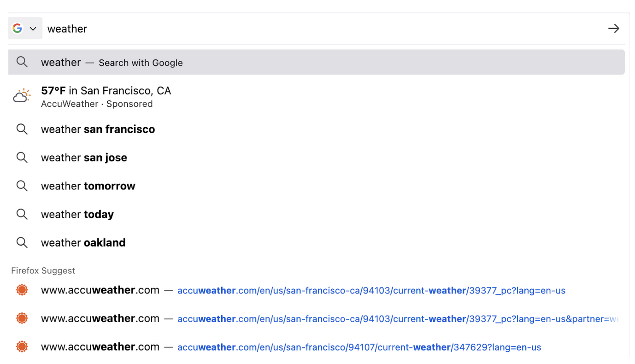Click the sun favicon of the last accuweather suggestion
The height and width of the screenshot is (364, 635).
[x=22, y=346]
